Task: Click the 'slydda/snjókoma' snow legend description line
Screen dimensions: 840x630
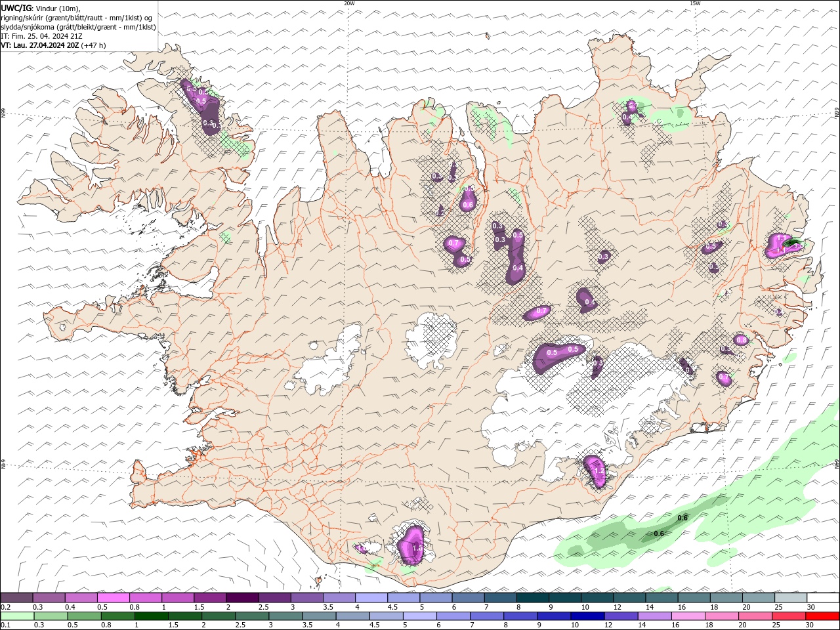Action: coord(78,27)
